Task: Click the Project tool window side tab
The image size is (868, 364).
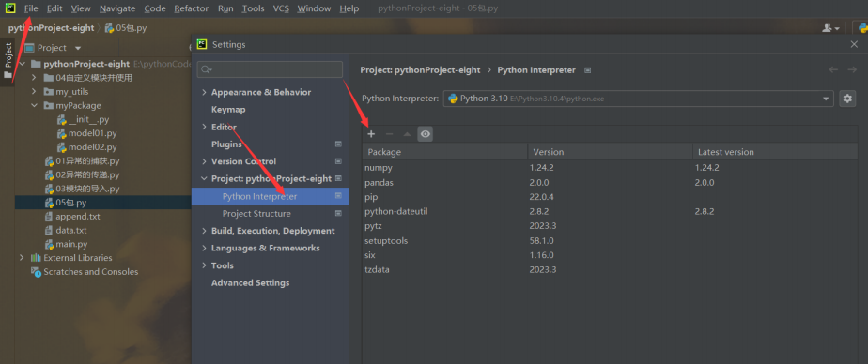Action: [8, 61]
